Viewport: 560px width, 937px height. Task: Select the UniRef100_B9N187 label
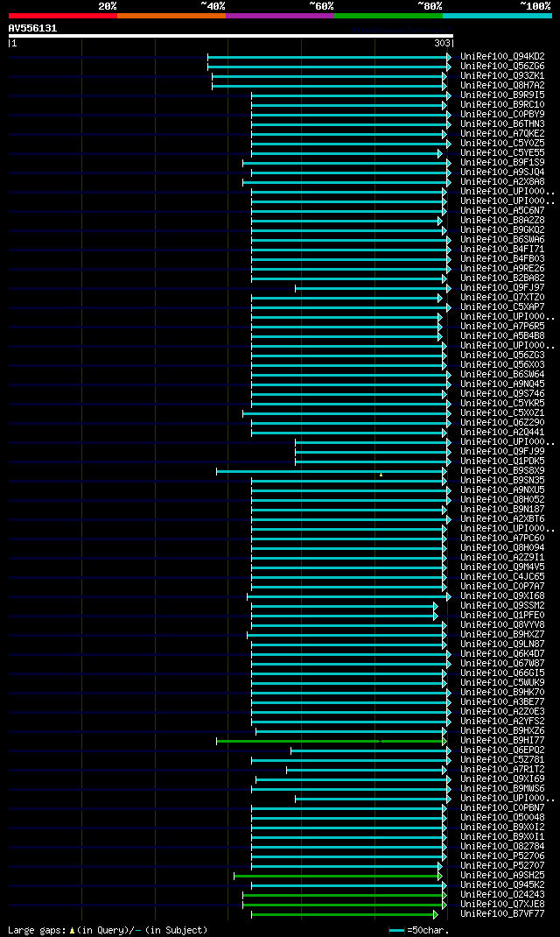(502, 510)
